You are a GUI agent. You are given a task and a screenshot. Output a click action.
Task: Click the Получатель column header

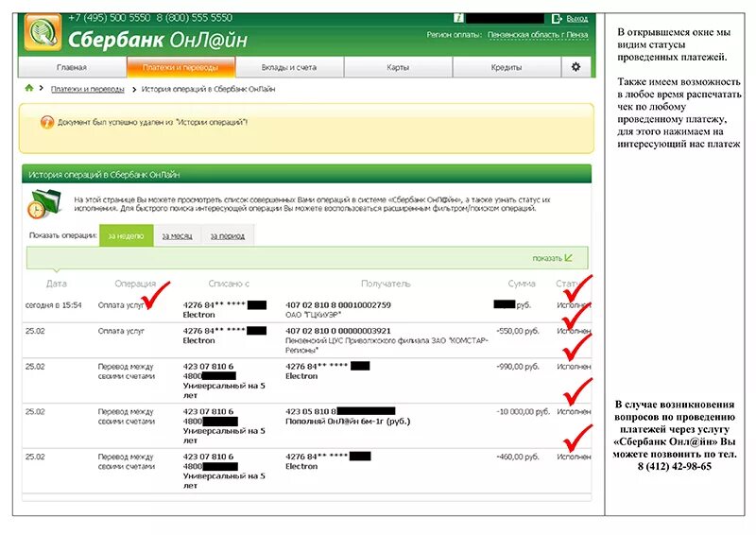386,284
